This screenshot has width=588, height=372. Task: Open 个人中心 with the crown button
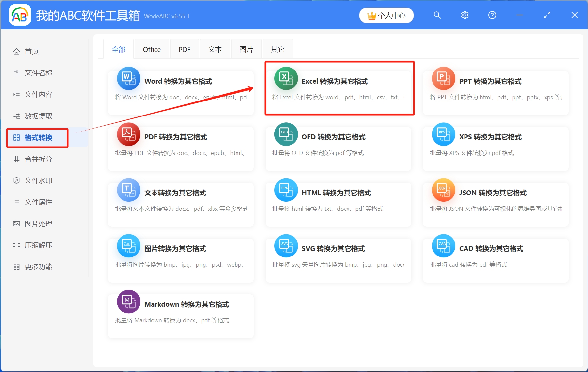386,15
